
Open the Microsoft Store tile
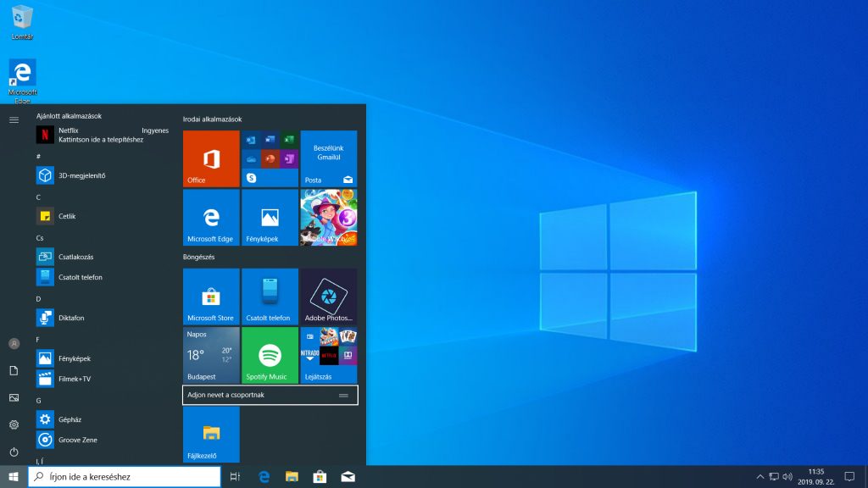[x=211, y=297]
